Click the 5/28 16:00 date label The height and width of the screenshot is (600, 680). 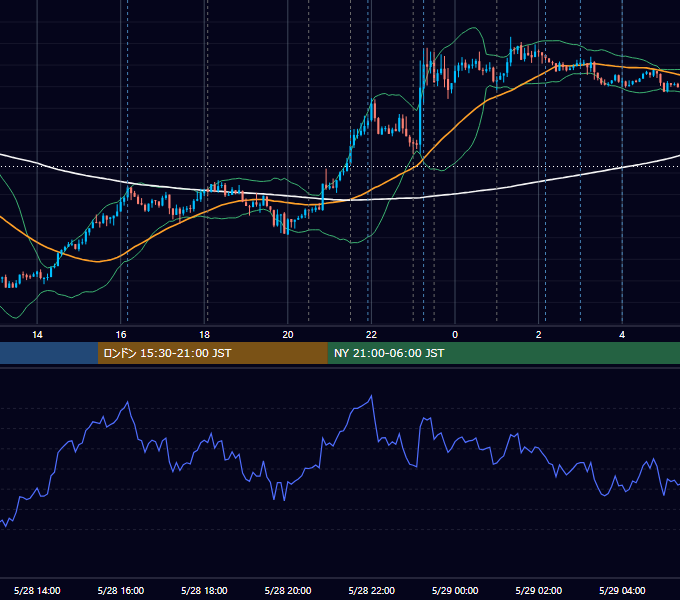click(121, 590)
